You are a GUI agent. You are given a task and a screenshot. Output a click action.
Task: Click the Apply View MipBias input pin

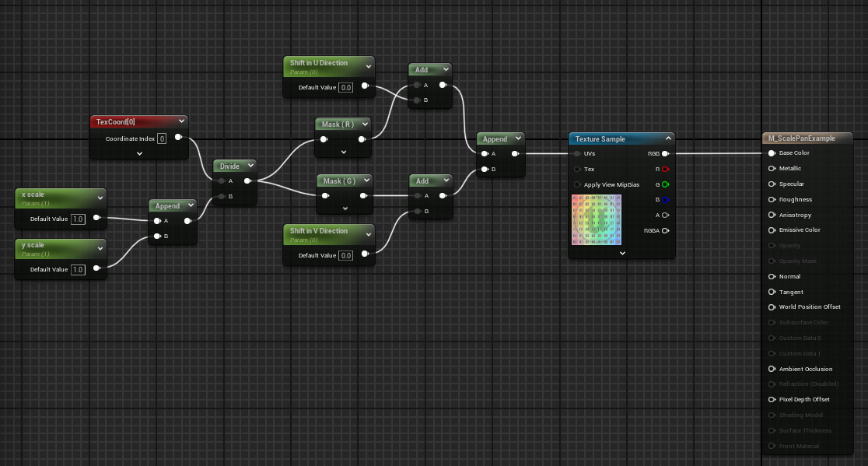pyautogui.click(x=576, y=184)
